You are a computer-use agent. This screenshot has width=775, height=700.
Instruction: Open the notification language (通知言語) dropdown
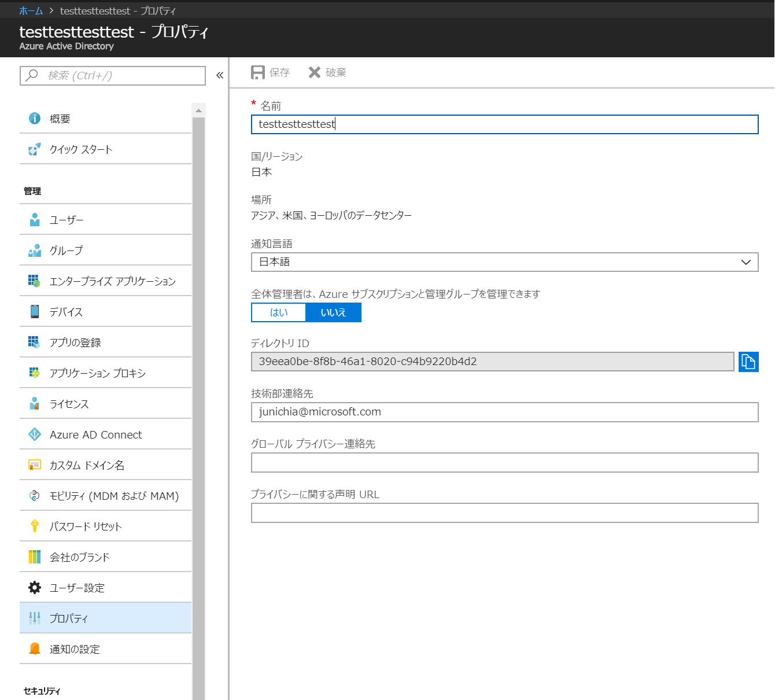504,262
